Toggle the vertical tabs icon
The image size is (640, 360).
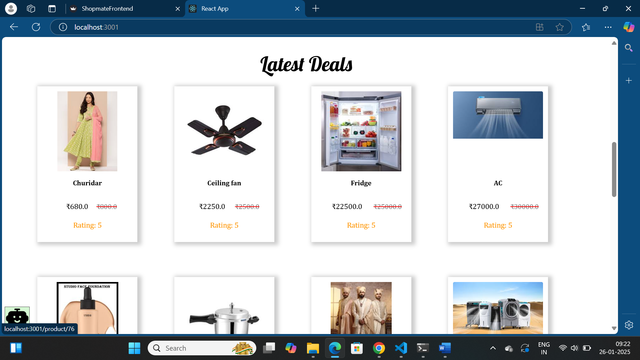tap(52, 9)
